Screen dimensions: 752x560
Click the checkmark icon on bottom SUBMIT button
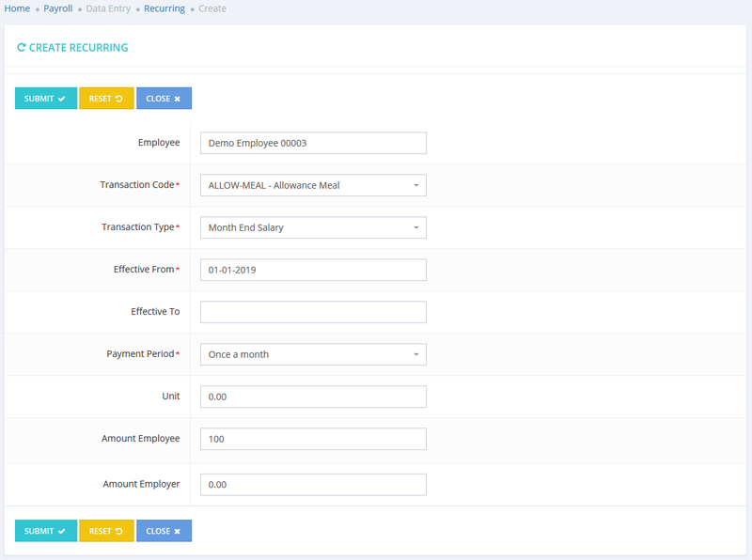click(63, 531)
